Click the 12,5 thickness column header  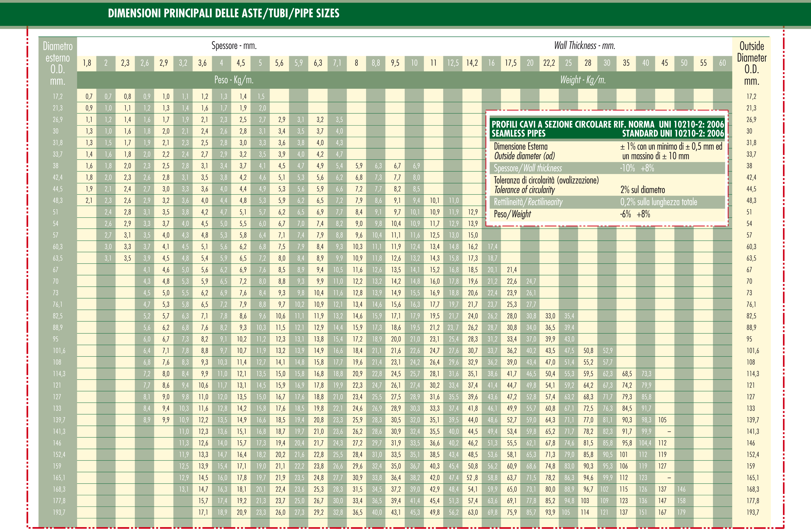pyautogui.click(x=453, y=63)
